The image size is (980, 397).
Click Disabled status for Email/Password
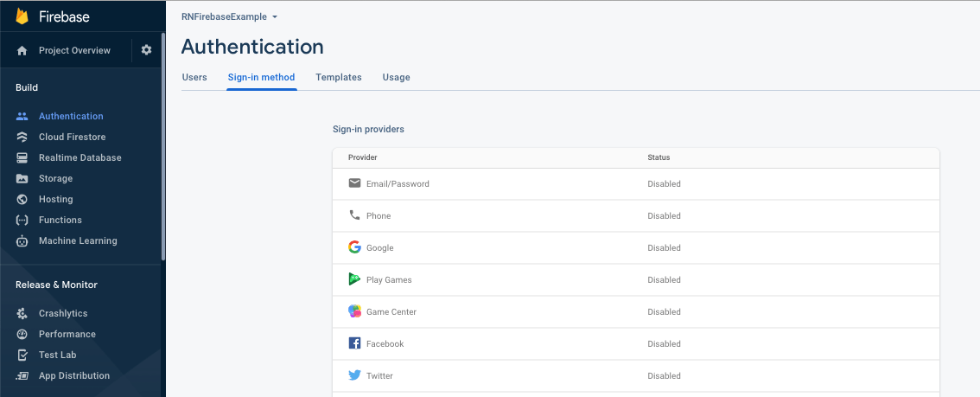(664, 184)
